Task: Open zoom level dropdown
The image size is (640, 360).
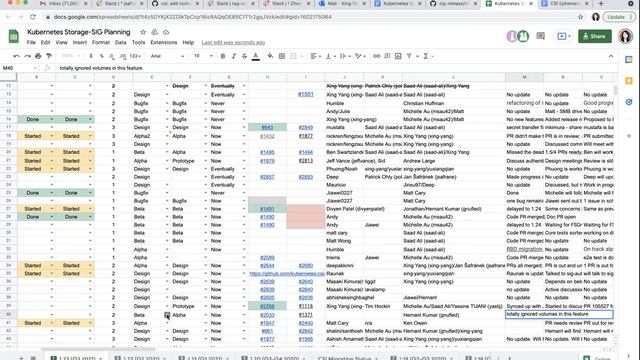Action: pyautogui.click(x=70, y=56)
